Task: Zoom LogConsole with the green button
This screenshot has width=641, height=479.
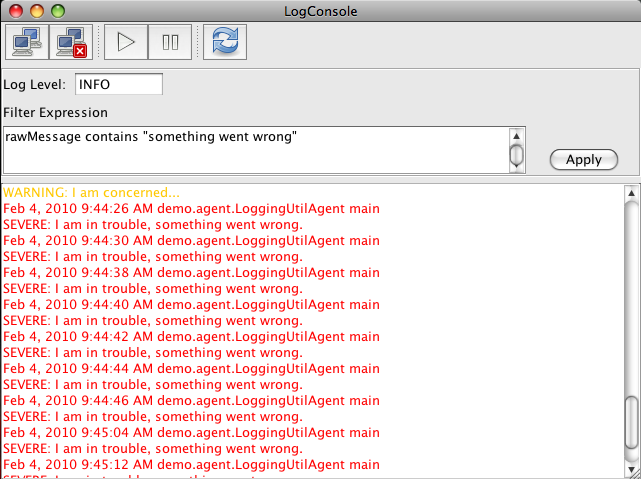Action: coord(58,11)
